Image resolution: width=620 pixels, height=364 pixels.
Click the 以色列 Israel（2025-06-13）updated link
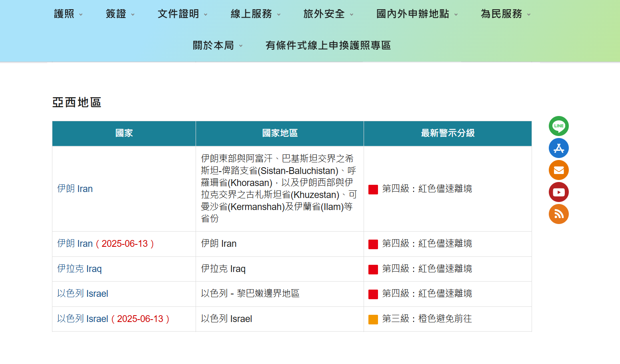click(112, 319)
